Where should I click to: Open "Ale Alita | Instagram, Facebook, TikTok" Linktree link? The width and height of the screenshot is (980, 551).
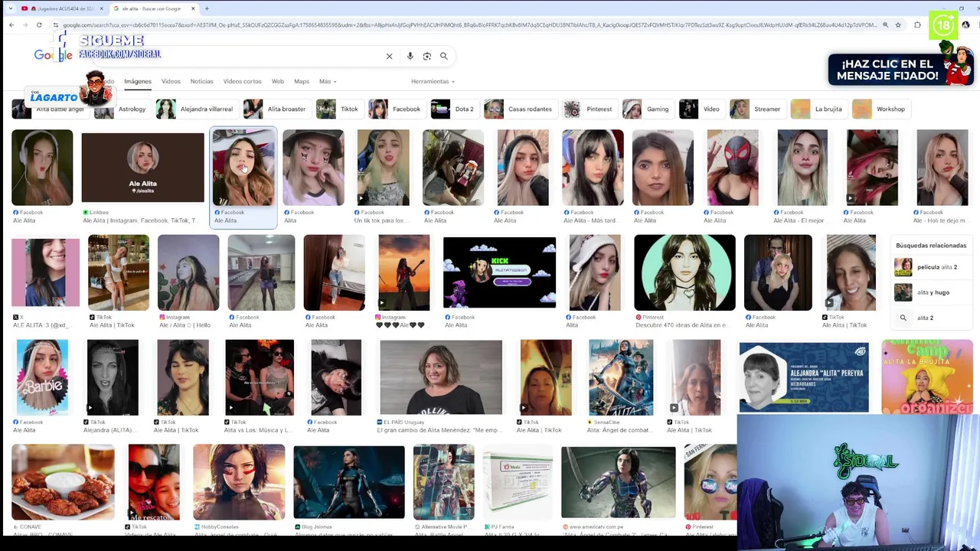coord(142,220)
